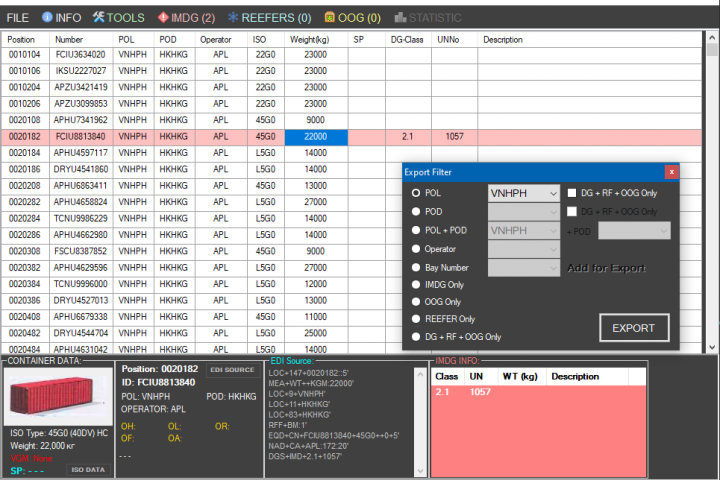Enable the top DG + RF + OOG Only checkbox
Image resolution: width=720 pixels, height=480 pixels.
[572, 193]
